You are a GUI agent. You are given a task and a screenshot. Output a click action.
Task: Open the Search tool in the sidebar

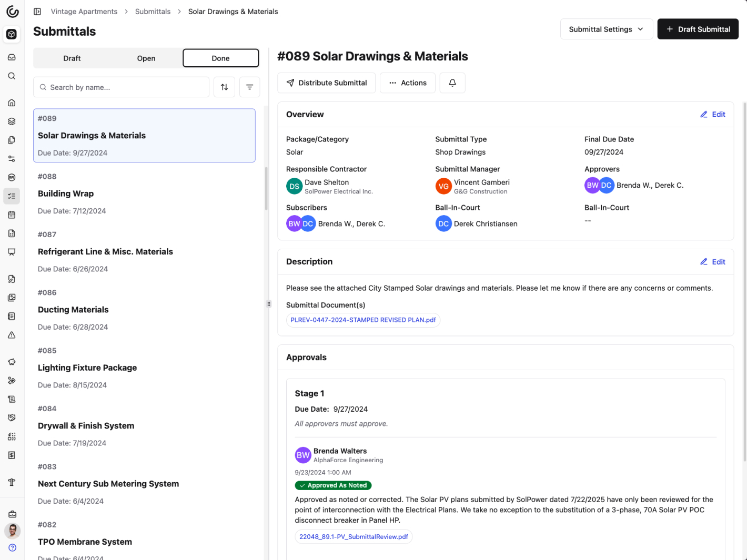pyautogui.click(x=12, y=76)
